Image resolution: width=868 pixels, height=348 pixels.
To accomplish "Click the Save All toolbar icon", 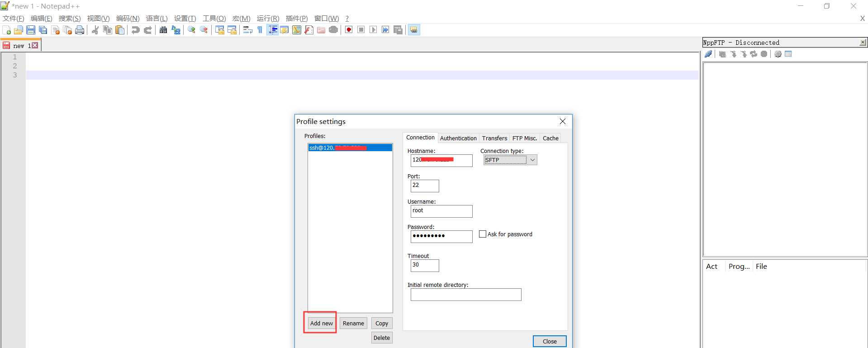I will [43, 30].
